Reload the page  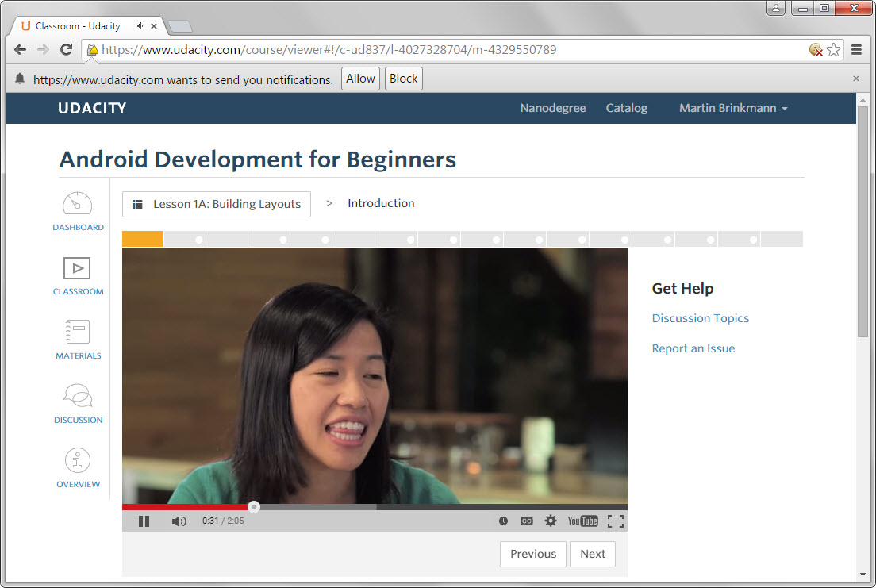(x=66, y=50)
